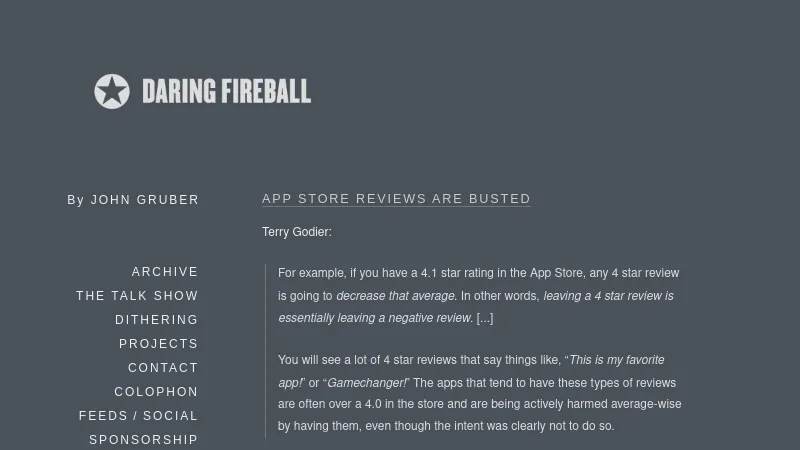The width and height of the screenshot is (800, 450).
Task: Click the John Gruber byline
Action: pos(145,200)
